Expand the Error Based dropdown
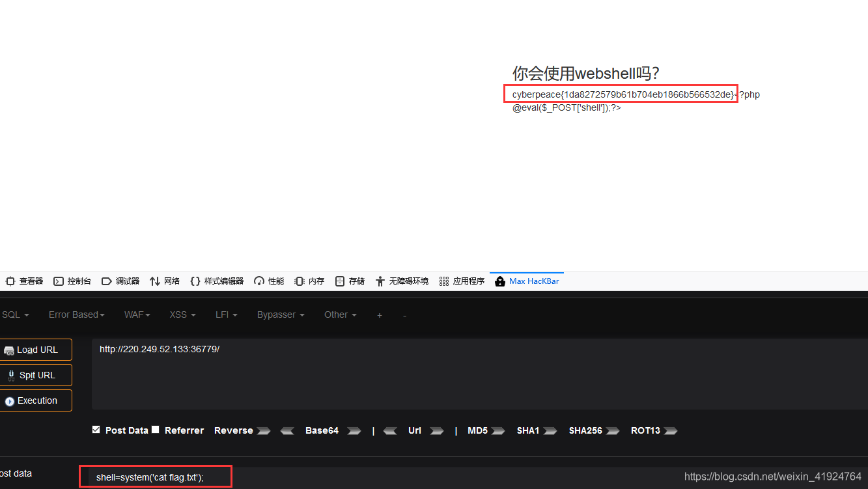868x489 pixels. tap(77, 314)
